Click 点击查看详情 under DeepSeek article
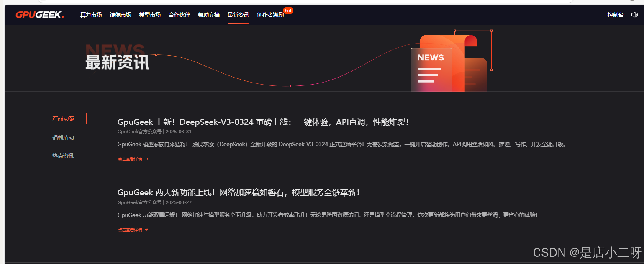Screen dimensions: 644x264 pos(133,159)
